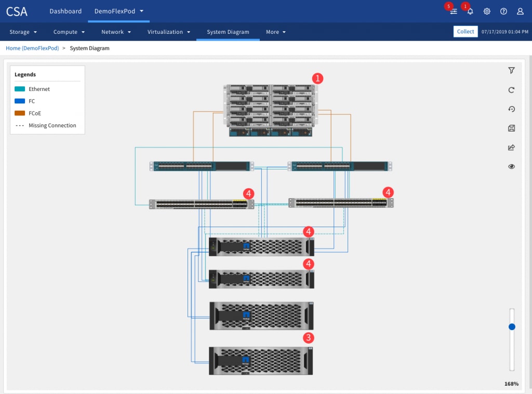Open the settings gear icon

click(x=487, y=11)
